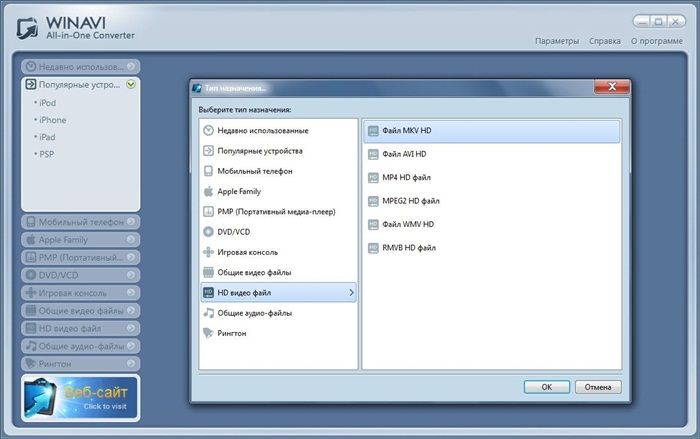Expand the PMP (Портативный... sidebar section arrow

pos(131,257)
